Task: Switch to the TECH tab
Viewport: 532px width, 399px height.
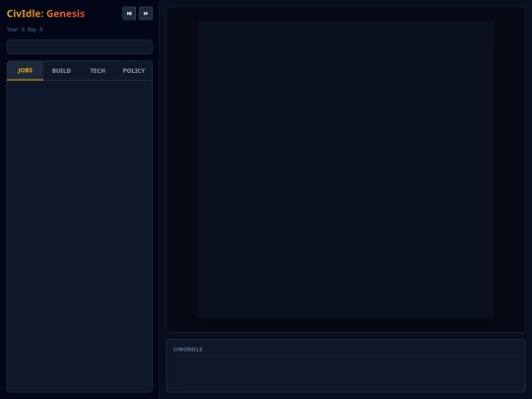Action: 98,71
